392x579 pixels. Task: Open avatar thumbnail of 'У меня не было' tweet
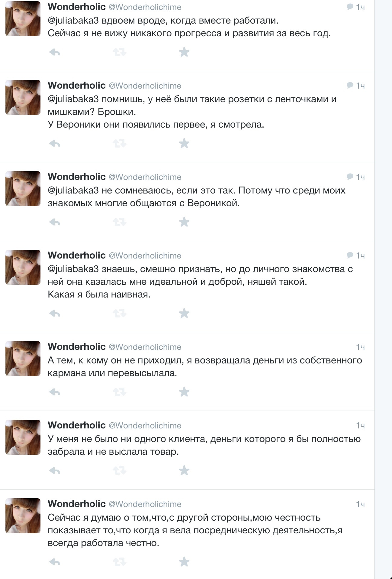23,437
